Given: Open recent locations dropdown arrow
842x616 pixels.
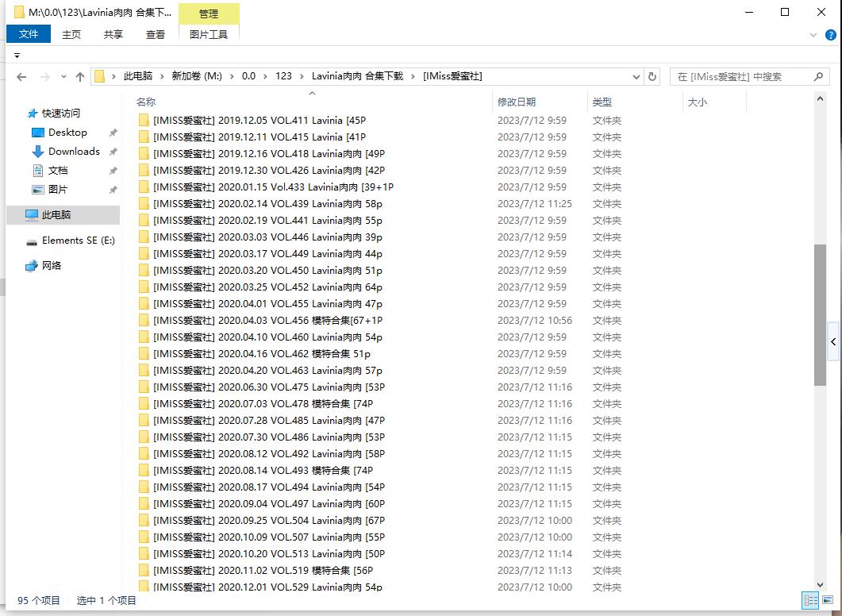Looking at the screenshot, I should (x=63, y=77).
